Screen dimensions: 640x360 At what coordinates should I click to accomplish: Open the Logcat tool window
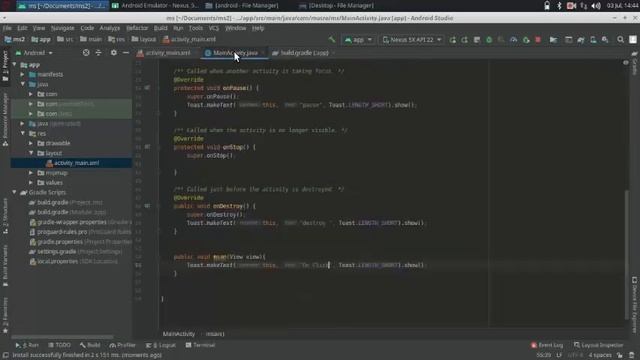(161, 345)
